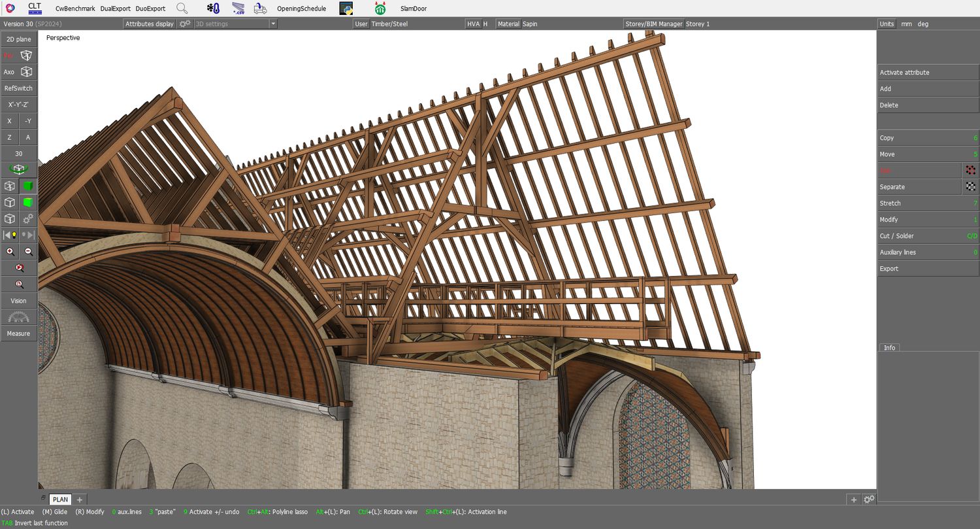Toggle the wireframe cube display mode

(x=10, y=186)
